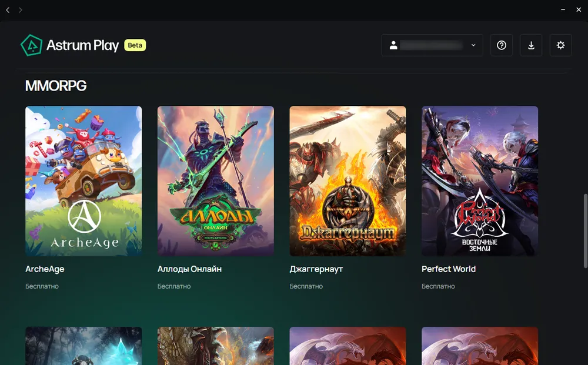This screenshot has width=588, height=365.
Task: Open the ArcheAge cover thumbnail
Action: (83, 181)
